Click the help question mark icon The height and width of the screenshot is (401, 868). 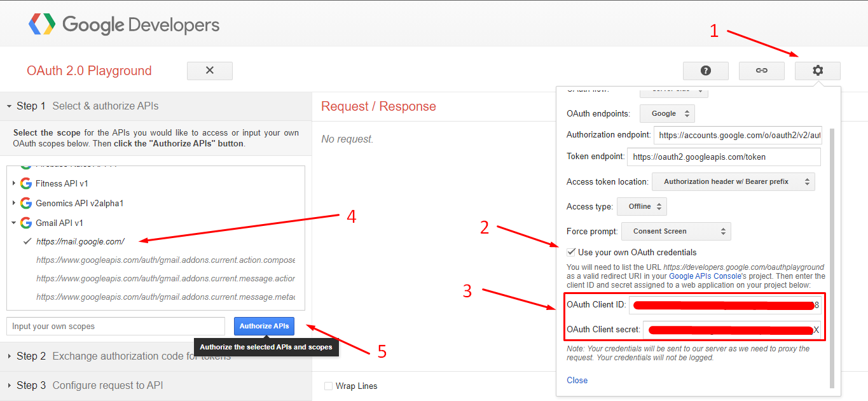(x=706, y=71)
